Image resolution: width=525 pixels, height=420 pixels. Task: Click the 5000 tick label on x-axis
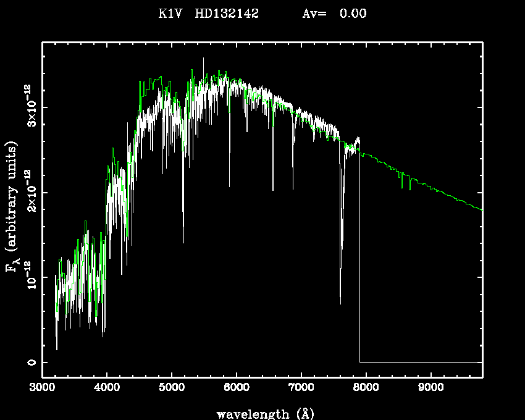click(172, 389)
